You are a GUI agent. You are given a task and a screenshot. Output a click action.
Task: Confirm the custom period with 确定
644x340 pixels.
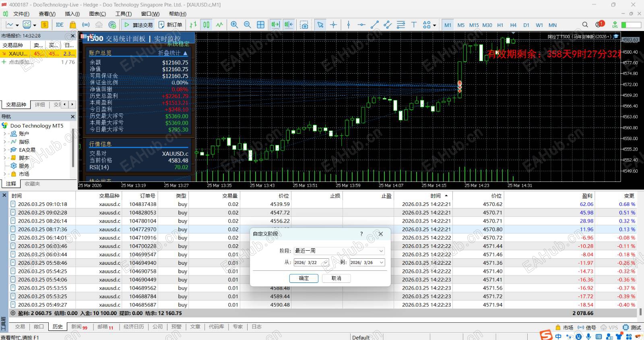pyautogui.click(x=304, y=278)
